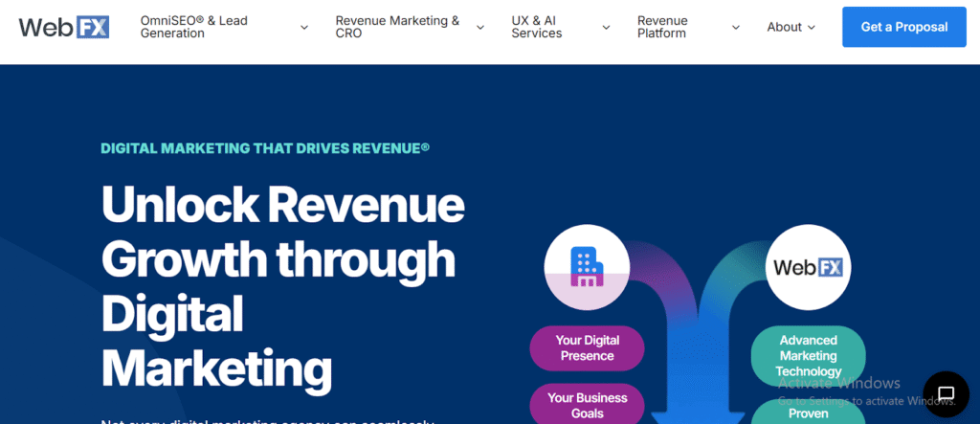Expand the UX & AI Services chevron
This screenshot has height=424, width=980.
[606, 28]
